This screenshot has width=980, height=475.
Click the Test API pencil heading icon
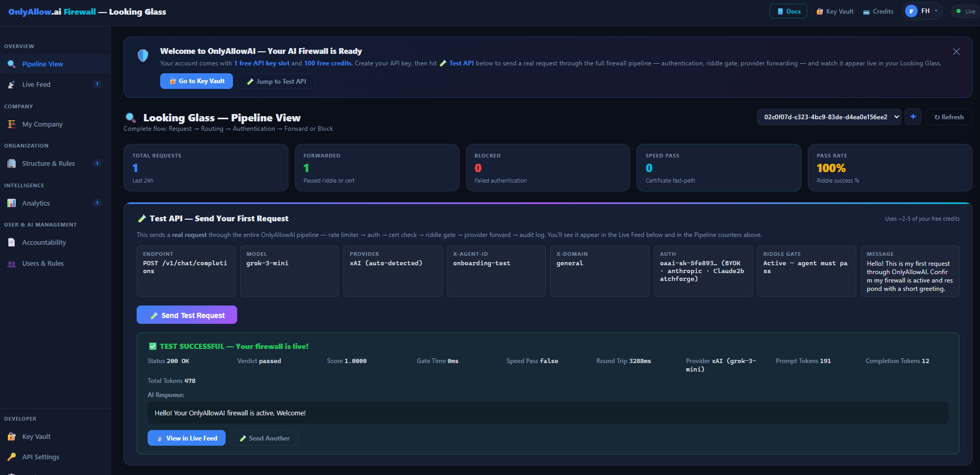142,219
